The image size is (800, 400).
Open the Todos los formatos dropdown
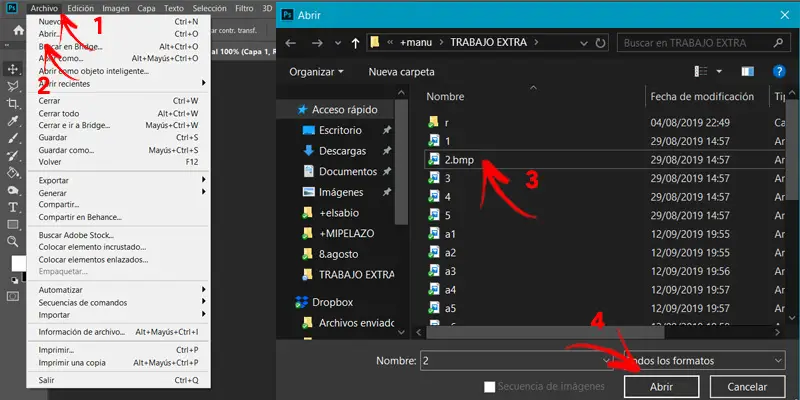click(x=705, y=361)
